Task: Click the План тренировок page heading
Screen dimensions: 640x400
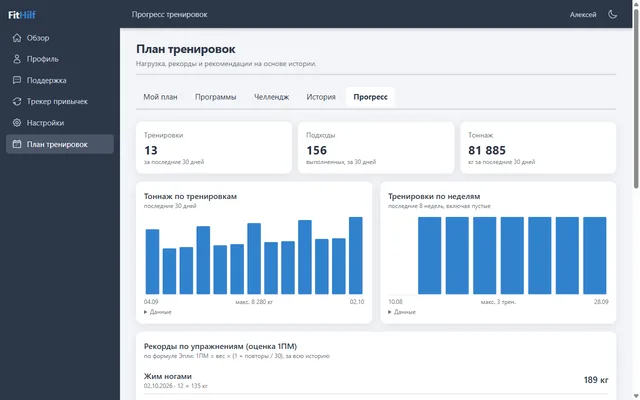Action: coord(186,49)
